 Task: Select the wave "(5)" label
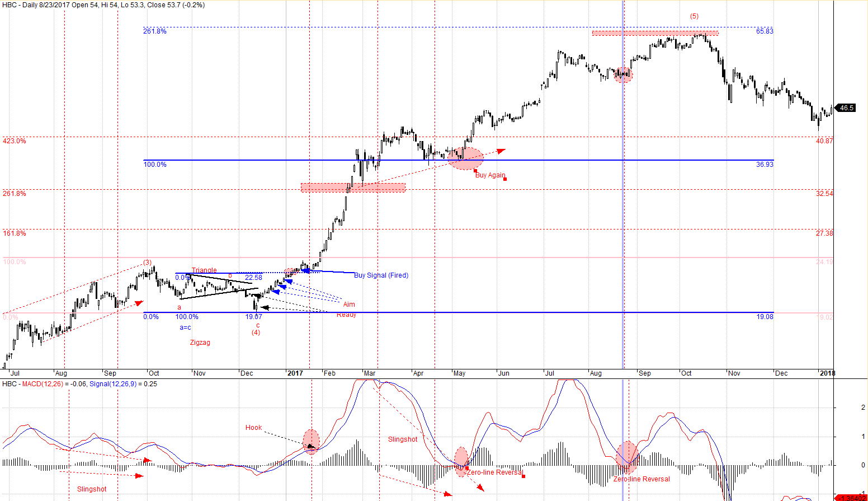tap(694, 16)
